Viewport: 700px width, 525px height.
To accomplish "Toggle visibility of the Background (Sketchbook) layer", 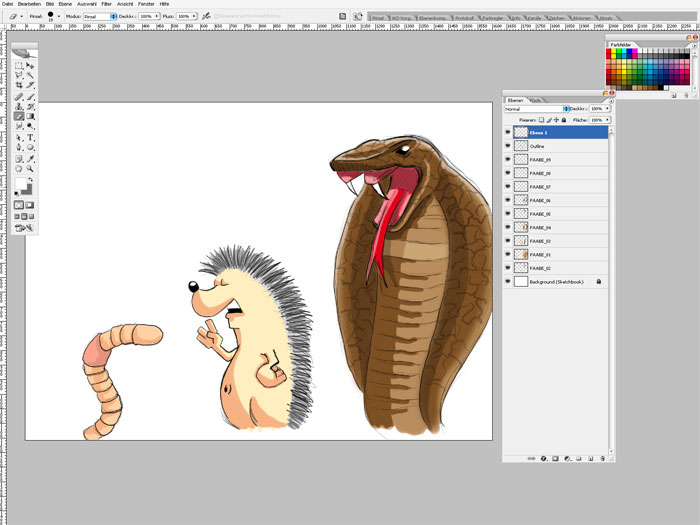I will (508, 282).
